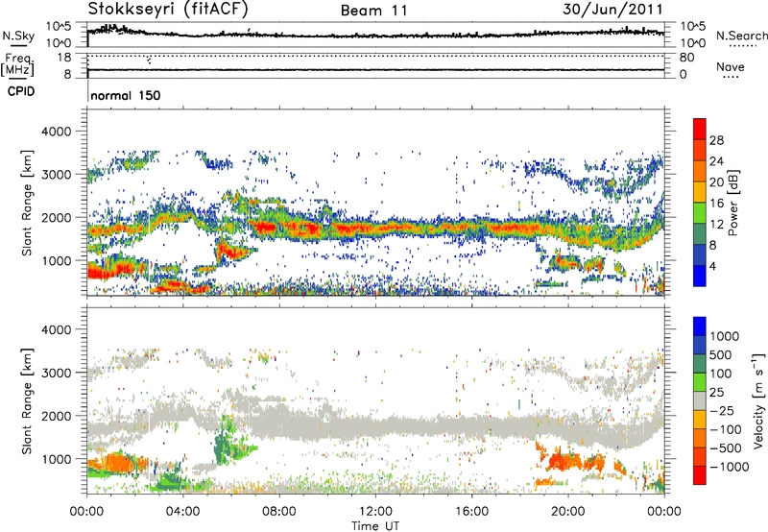
Task: Click the 'Nave' legend label
Action: point(731,66)
